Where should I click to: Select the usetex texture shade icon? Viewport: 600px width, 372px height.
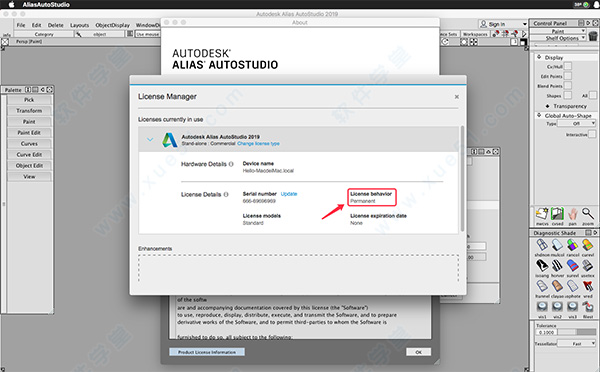click(588, 266)
